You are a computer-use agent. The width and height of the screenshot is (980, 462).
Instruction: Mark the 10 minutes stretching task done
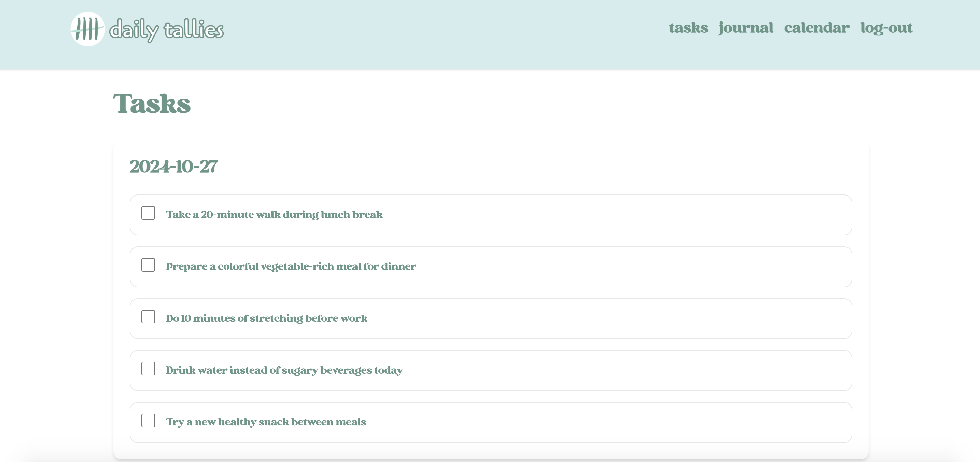(x=148, y=317)
